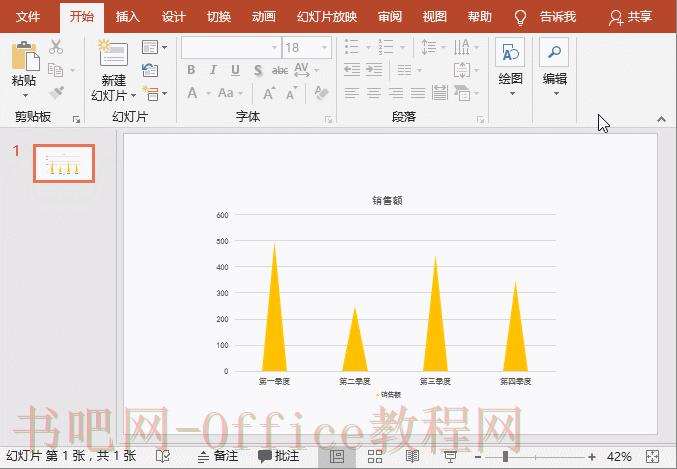Click the slide Layout icon
677x469 pixels.
(150, 47)
